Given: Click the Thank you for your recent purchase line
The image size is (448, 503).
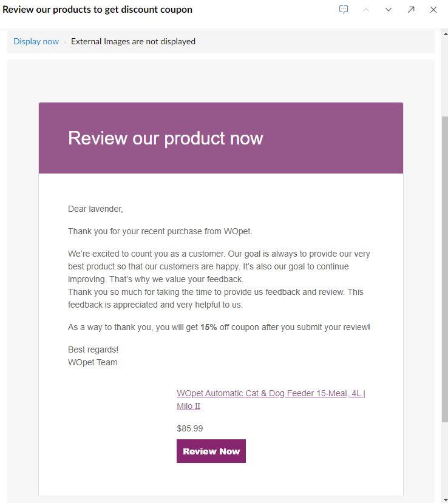Looking at the screenshot, I should 160,231.
